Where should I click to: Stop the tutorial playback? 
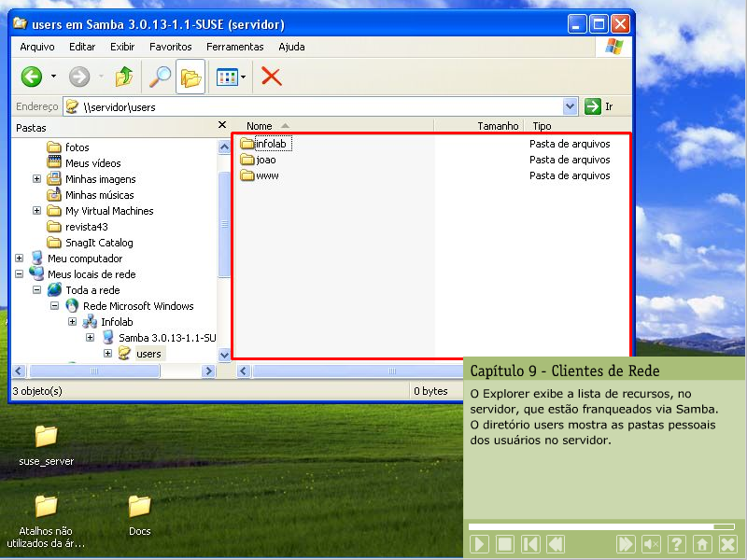pyautogui.click(x=504, y=544)
